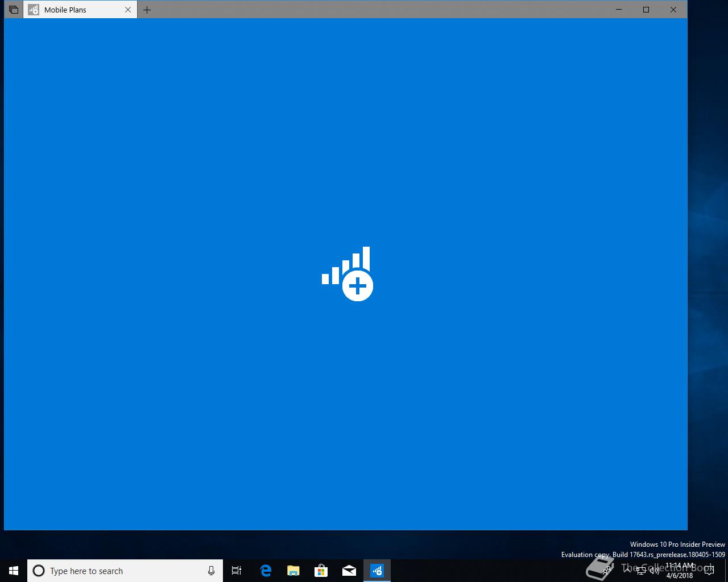
Task: Open the tab sets overview icon
Action: click(13, 10)
